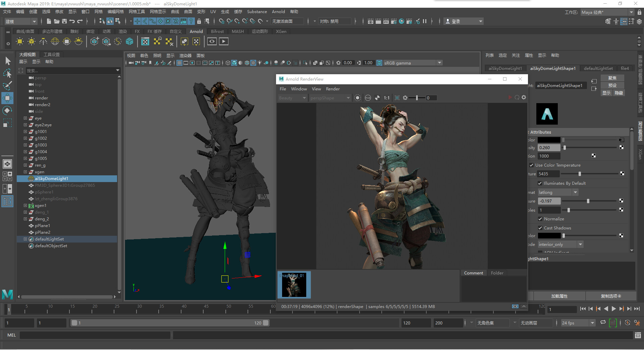Click the Arnold StandIn shelf icon
The image size is (644, 350).
[x=95, y=42]
